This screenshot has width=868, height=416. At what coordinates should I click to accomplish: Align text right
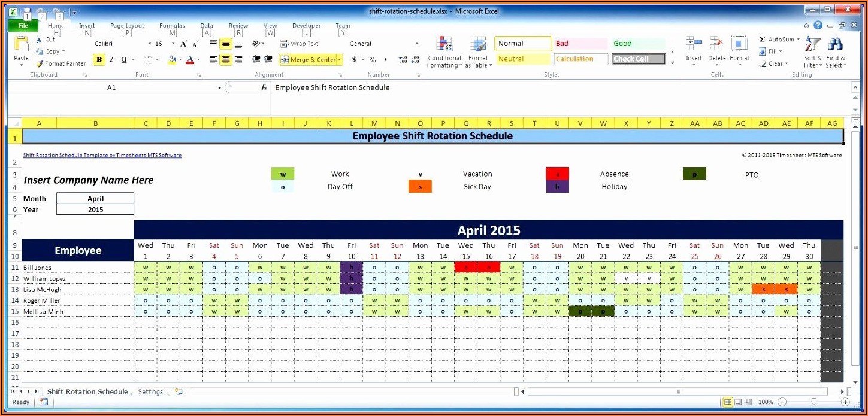click(x=238, y=59)
